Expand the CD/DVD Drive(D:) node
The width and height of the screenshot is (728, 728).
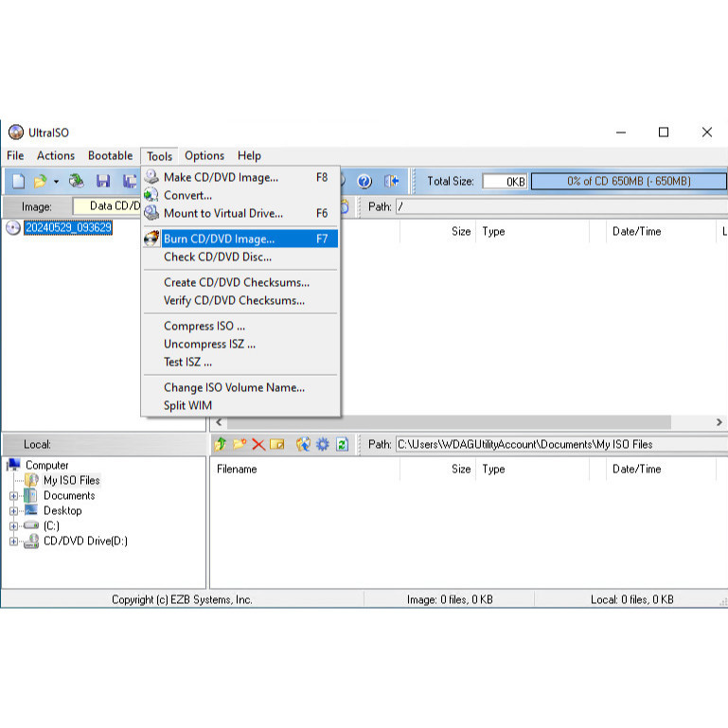coord(13,542)
